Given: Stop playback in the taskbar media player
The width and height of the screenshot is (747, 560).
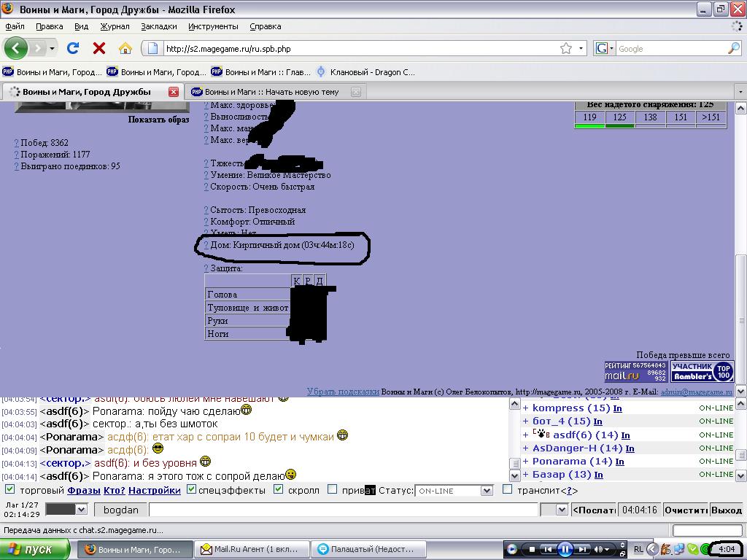Looking at the screenshot, I should (x=532, y=550).
